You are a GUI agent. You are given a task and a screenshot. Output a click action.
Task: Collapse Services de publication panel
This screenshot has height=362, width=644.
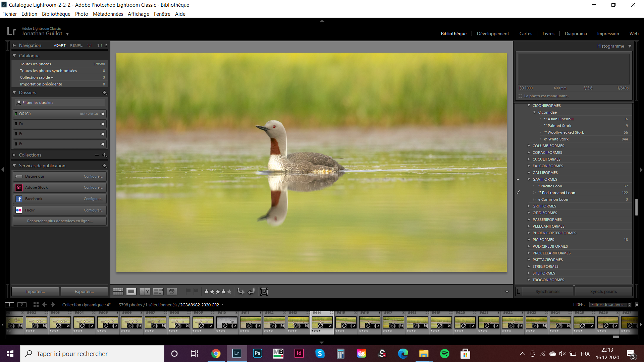pos(14,166)
